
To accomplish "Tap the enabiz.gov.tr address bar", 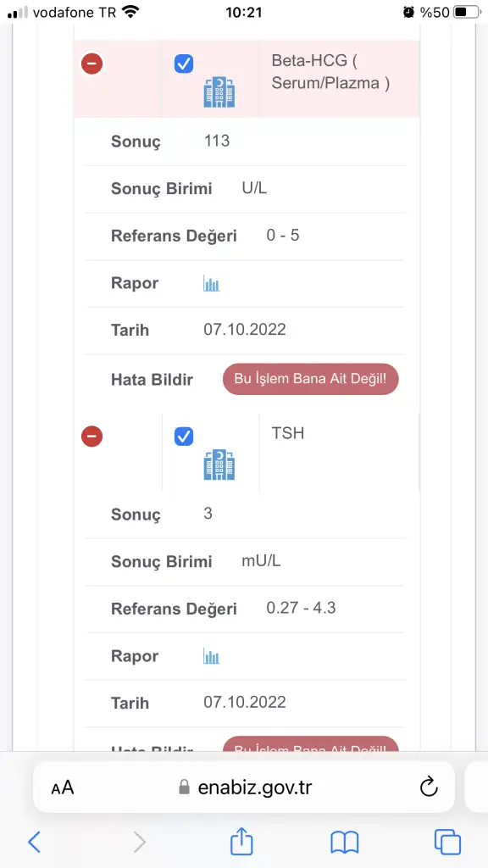I will (x=244, y=787).
